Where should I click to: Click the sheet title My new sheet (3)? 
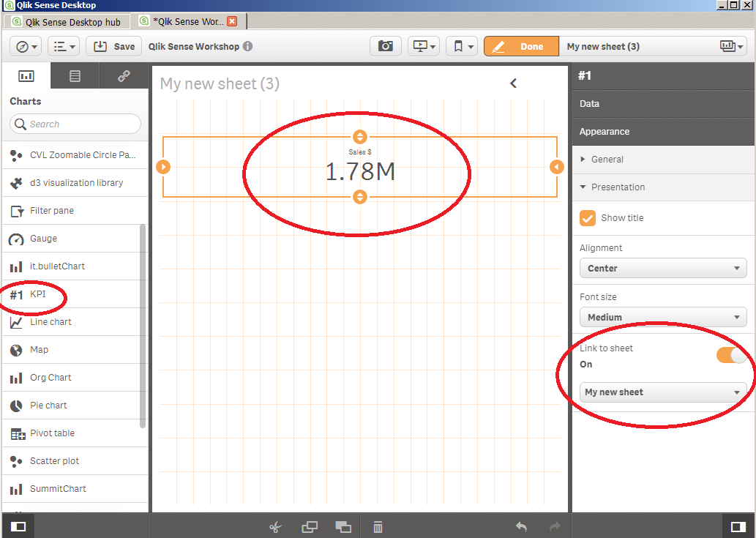click(220, 83)
